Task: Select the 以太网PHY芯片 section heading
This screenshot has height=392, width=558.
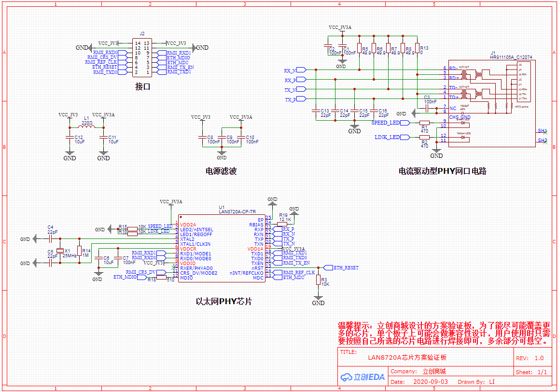Action: tap(223, 302)
